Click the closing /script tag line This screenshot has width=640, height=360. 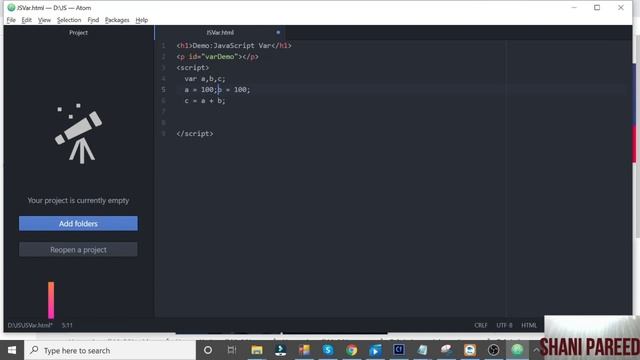point(195,133)
